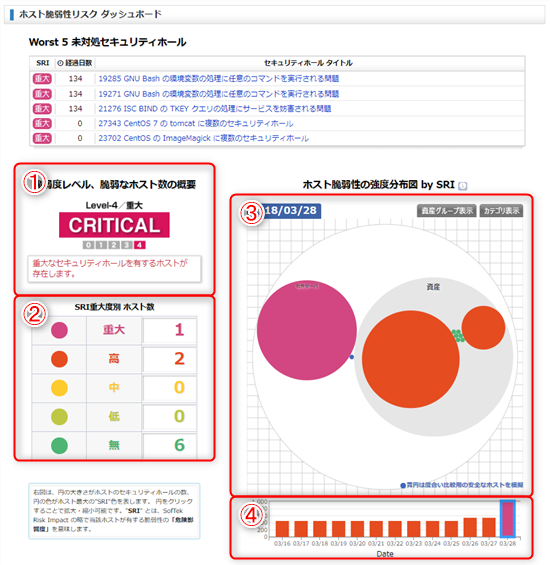This screenshot has height=565, width=550.
Task: Click the small orange bubble on the right
Action: pyautogui.click(x=483, y=328)
